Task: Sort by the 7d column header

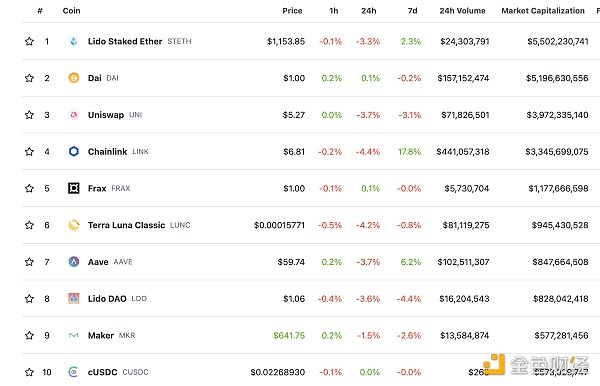Action: (412, 11)
